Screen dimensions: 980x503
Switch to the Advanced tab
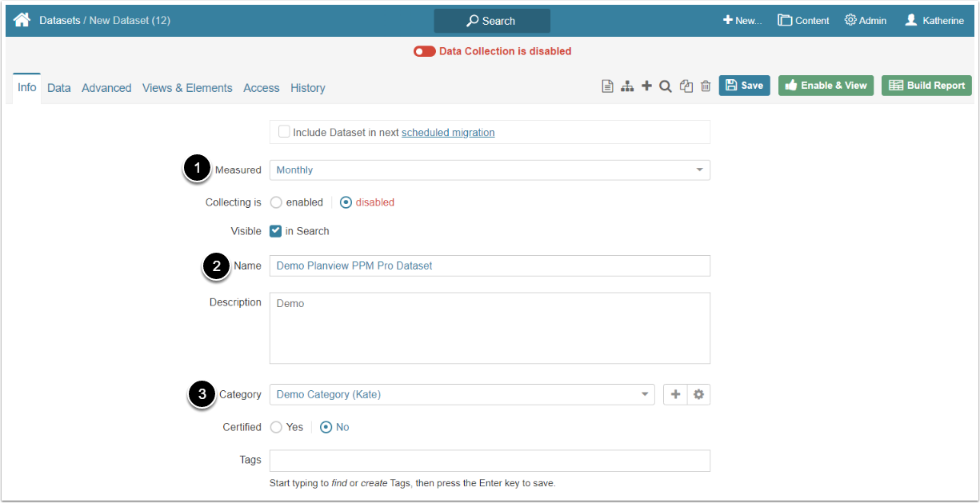pyautogui.click(x=106, y=88)
